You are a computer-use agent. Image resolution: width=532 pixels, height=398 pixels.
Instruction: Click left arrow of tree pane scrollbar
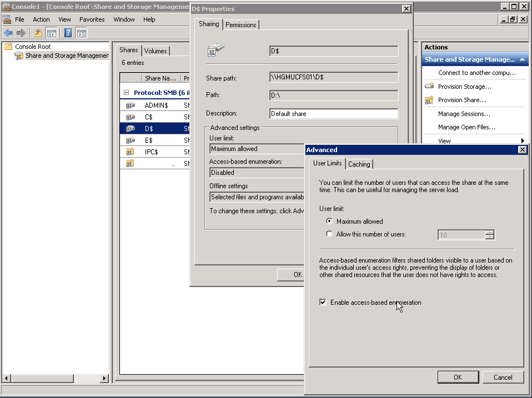(6, 378)
